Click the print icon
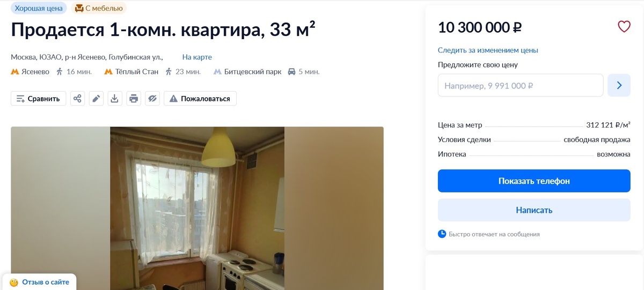644x290 pixels. (134, 99)
